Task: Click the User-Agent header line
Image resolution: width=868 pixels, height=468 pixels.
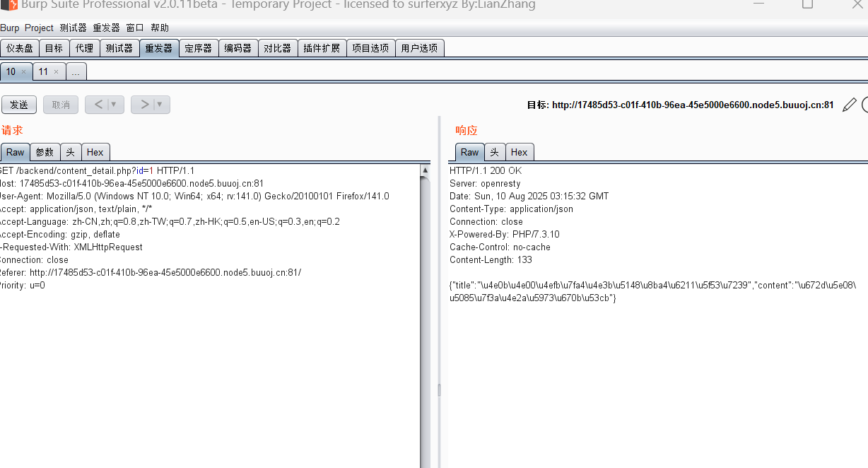Action: [194, 196]
